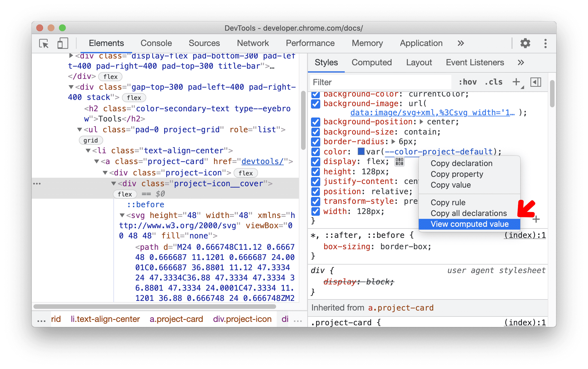Click the inspect element cursor icon
Viewport: 588px width, 369px height.
[44, 43]
